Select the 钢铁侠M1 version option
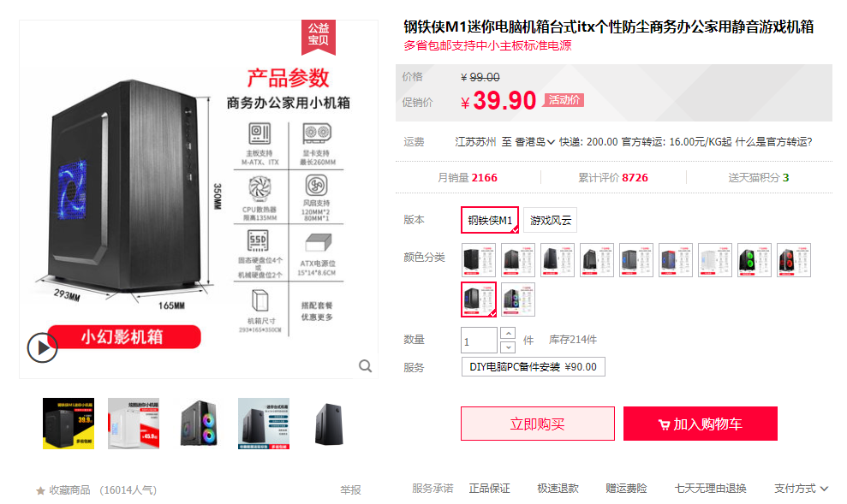Viewport: 847px width, 504px height. [x=490, y=220]
